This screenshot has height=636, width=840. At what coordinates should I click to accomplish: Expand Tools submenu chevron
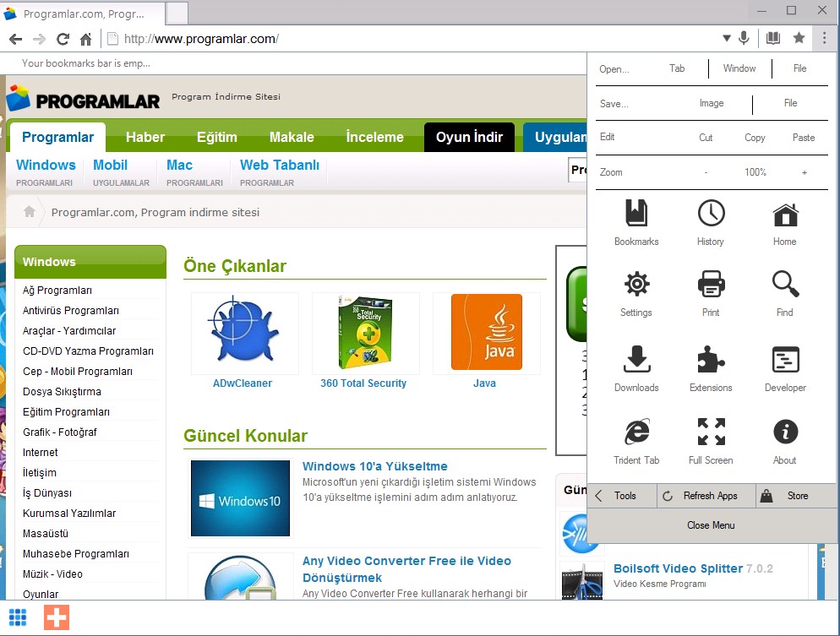click(x=599, y=496)
